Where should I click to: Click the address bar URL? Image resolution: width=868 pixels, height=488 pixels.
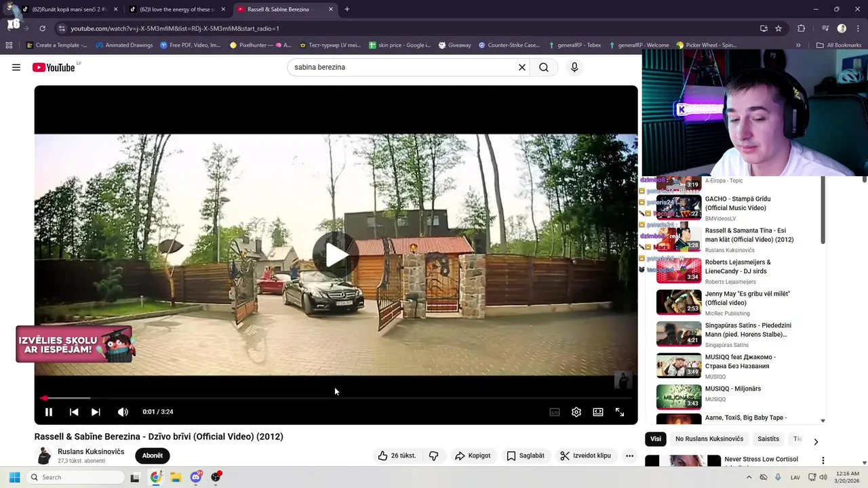tap(175, 28)
